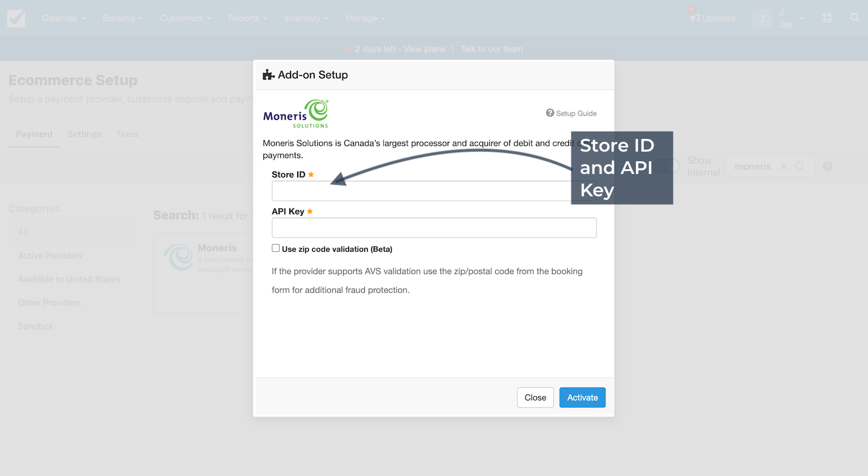Open the View plans link
This screenshot has width=868, height=476.
424,49
